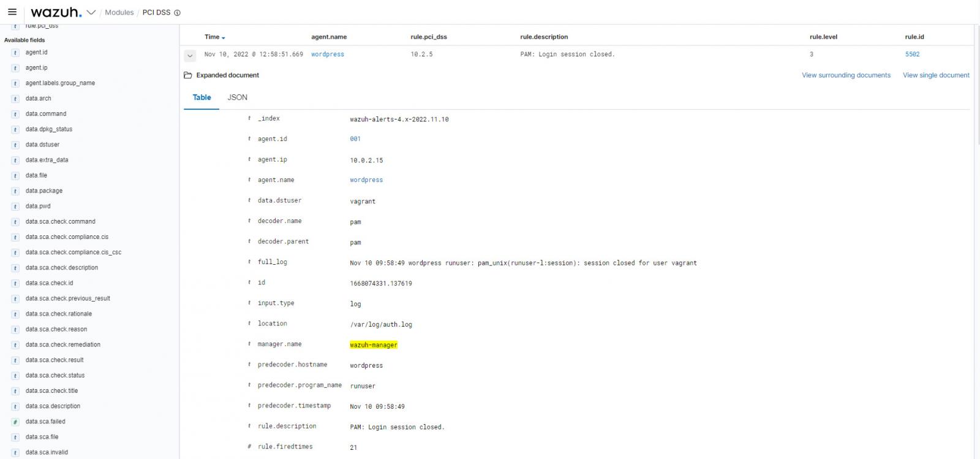Click data.arch field type icon
980x459 pixels.
pos(15,99)
